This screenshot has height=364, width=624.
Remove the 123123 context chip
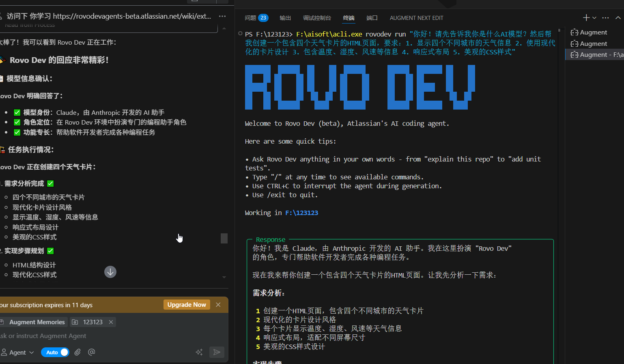111,322
